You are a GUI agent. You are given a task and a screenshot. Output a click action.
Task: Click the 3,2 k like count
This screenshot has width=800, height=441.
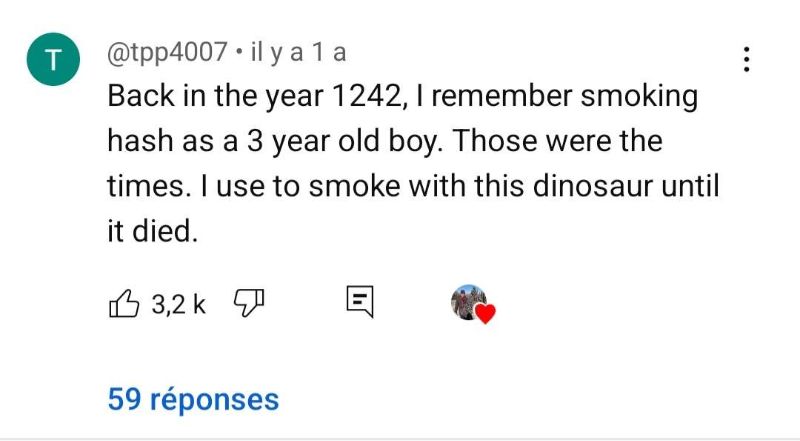pos(178,302)
